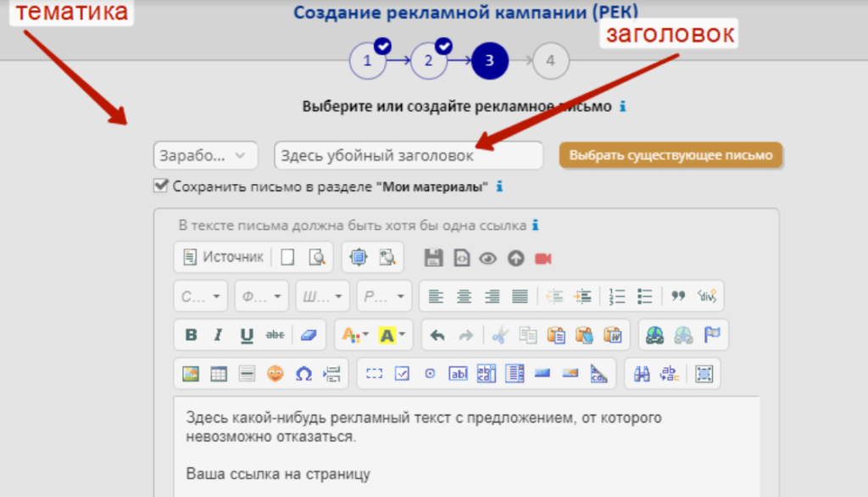Screen dimensions: 868x497
Task: Click Paste as plain text icon
Action: click(x=584, y=335)
